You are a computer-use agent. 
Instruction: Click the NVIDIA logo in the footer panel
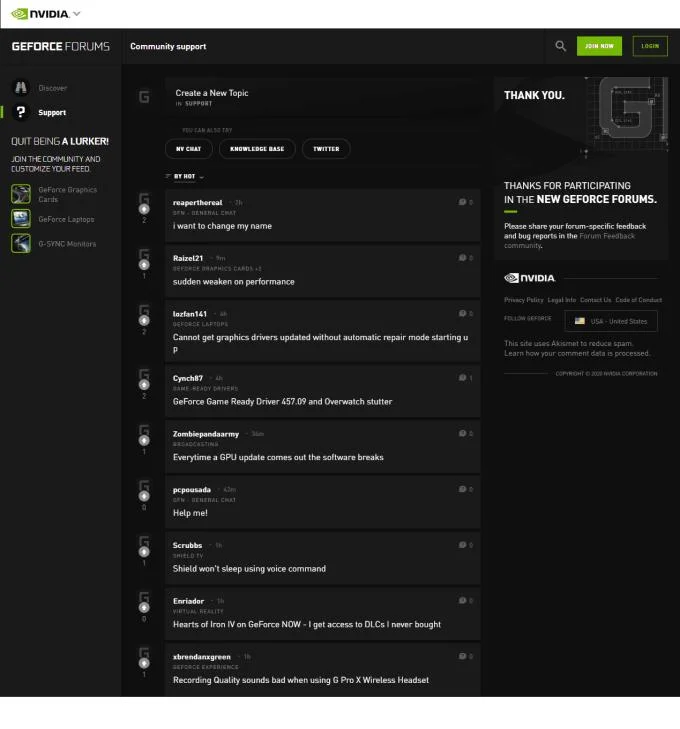(529, 278)
